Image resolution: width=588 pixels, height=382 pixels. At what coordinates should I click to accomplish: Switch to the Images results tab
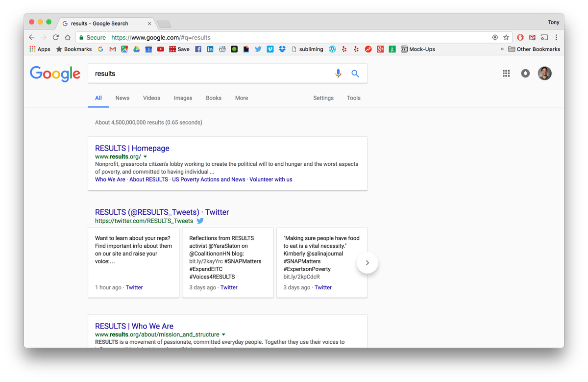tap(183, 98)
